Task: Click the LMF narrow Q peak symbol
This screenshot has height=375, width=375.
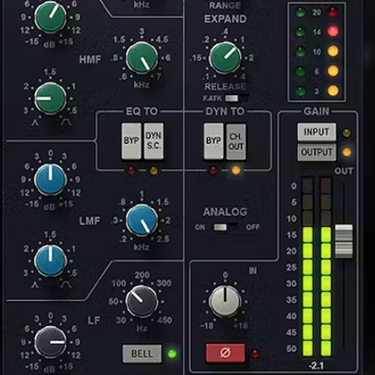Action: point(34,284)
